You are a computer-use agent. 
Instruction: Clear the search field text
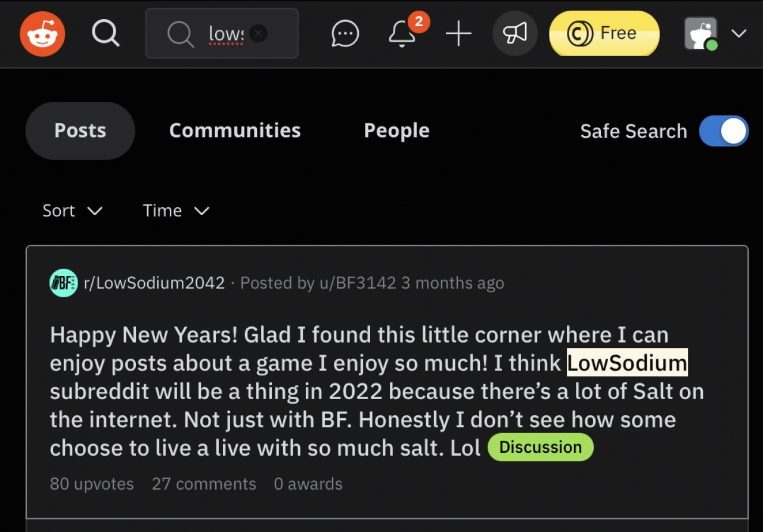click(x=258, y=33)
